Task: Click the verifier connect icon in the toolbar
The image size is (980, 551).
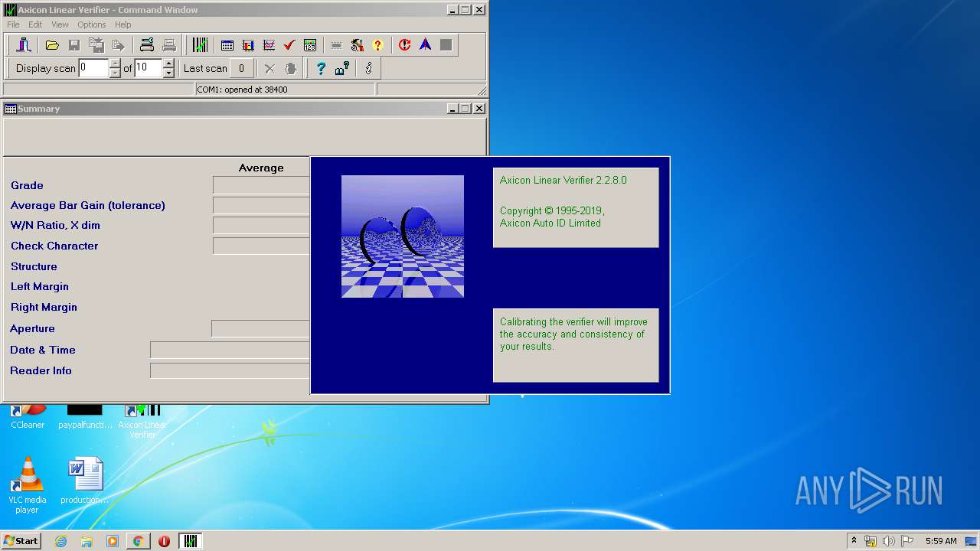Action: (24, 45)
